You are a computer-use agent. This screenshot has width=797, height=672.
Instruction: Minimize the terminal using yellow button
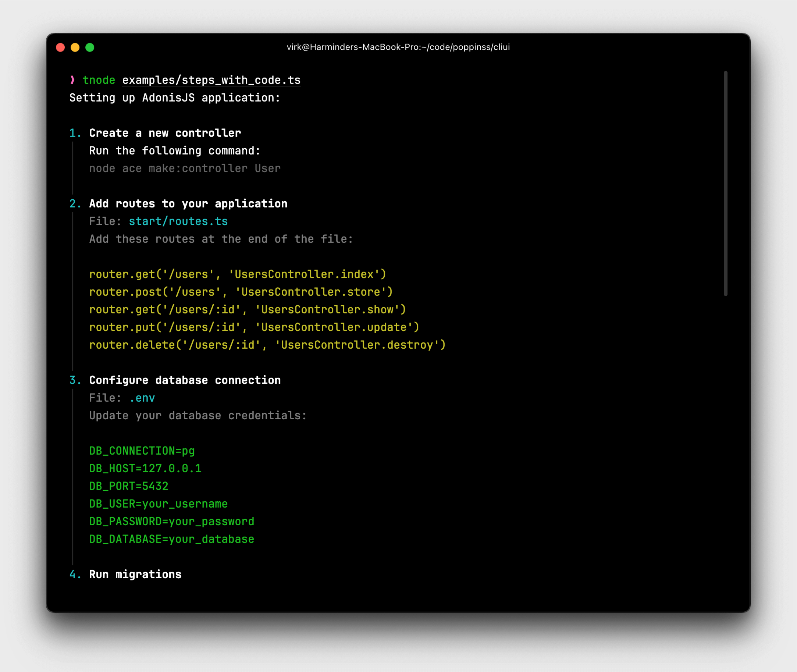click(x=75, y=47)
